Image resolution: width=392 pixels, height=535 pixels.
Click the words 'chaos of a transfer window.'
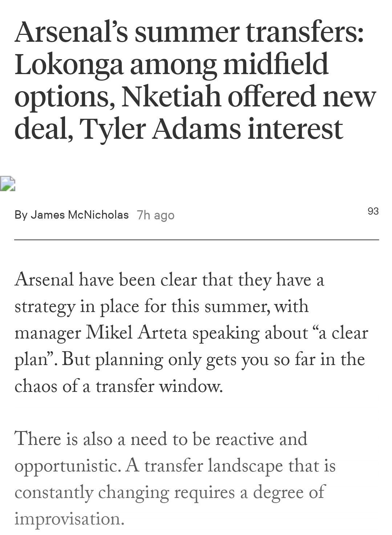(x=118, y=386)
